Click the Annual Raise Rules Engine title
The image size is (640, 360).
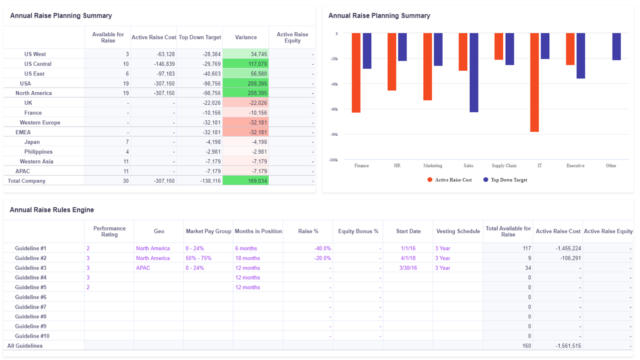[x=52, y=210]
